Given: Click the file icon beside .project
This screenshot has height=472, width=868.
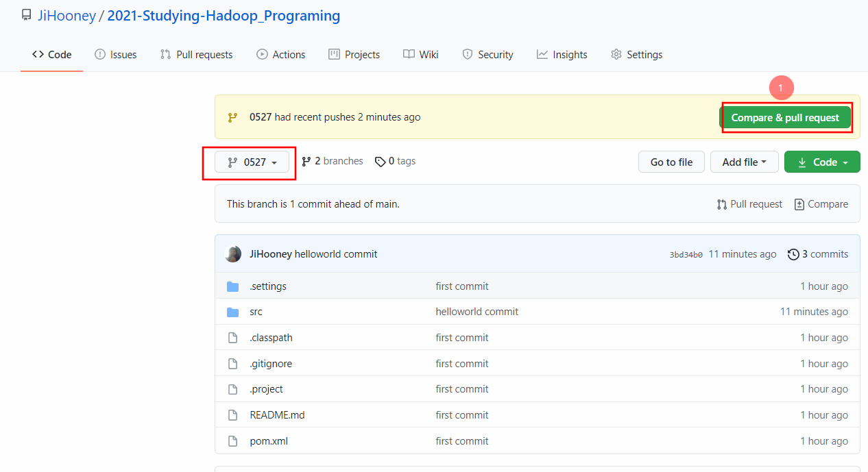Looking at the screenshot, I should [232, 389].
